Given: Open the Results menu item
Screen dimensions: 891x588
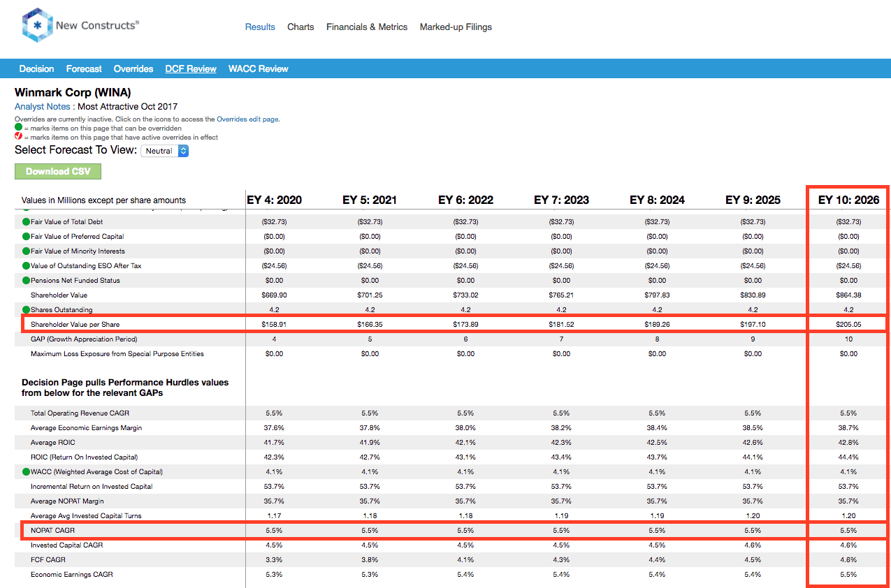Looking at the screenshot, I should click(260, 27).
